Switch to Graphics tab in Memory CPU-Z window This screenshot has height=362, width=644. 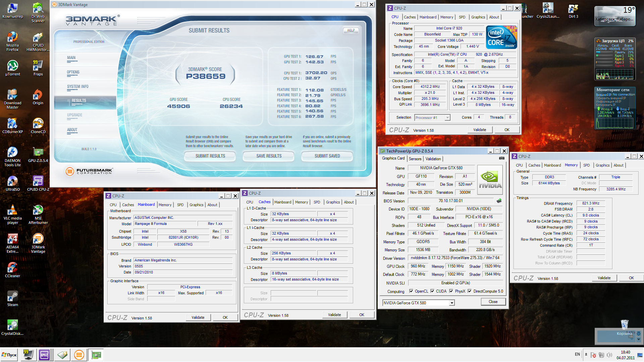[602, 165]
